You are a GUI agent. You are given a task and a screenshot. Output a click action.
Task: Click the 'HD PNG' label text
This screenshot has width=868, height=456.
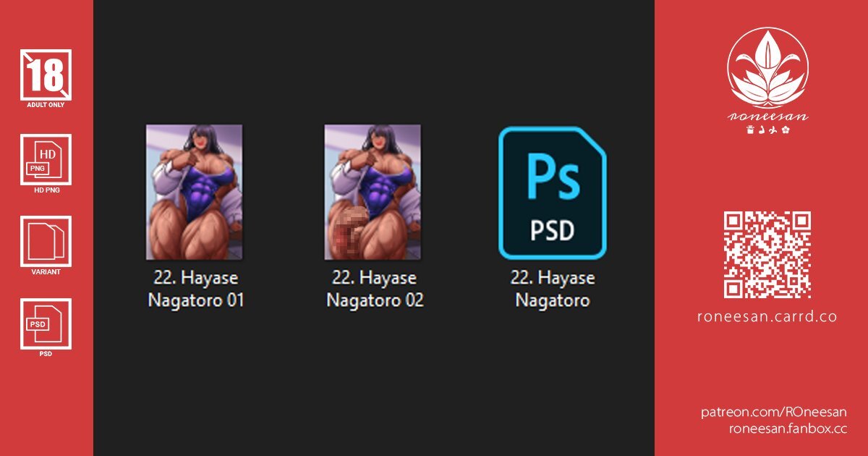(46, 190)
